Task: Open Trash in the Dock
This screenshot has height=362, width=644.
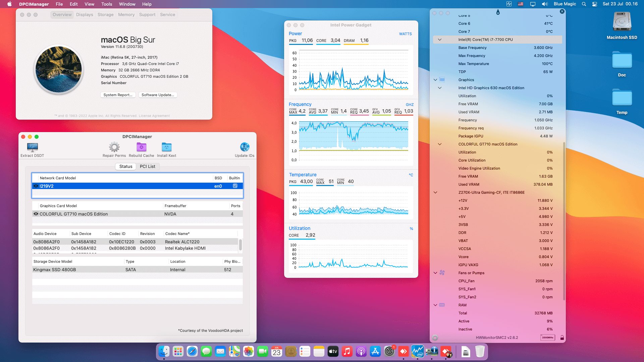Action: [480, 351]
